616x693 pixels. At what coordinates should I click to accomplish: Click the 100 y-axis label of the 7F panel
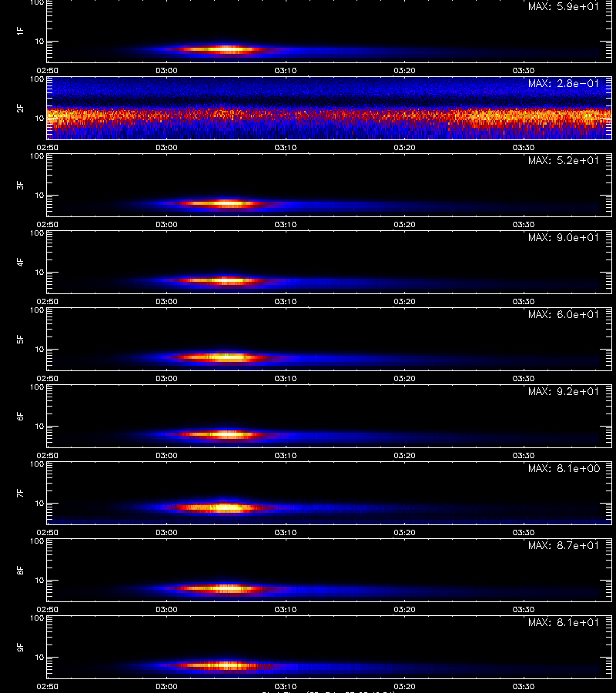[37, 464]
